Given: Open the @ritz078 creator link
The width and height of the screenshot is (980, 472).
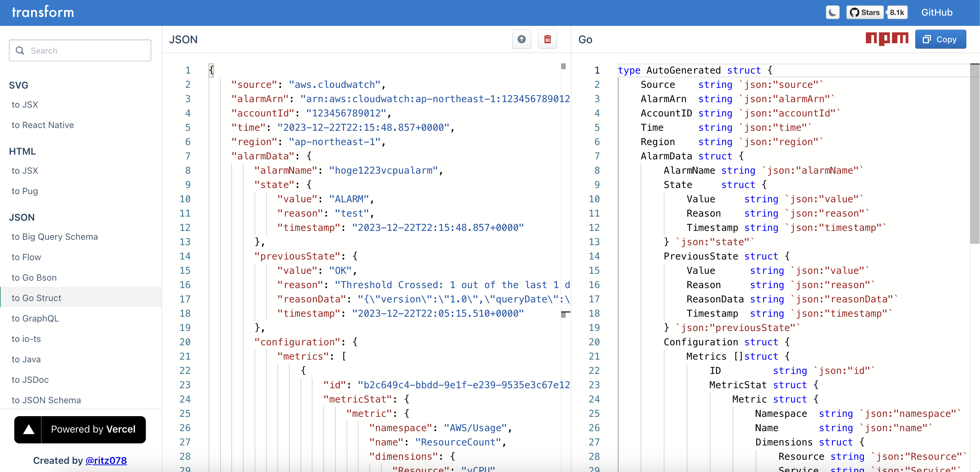Looking at the screenshot, I should [106, 460].
